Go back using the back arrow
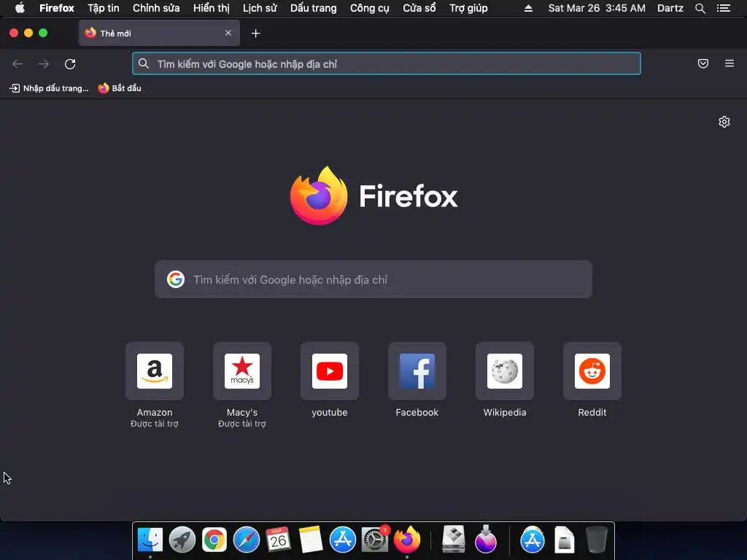This screenshot has width=747, height=560. point(18,64)
